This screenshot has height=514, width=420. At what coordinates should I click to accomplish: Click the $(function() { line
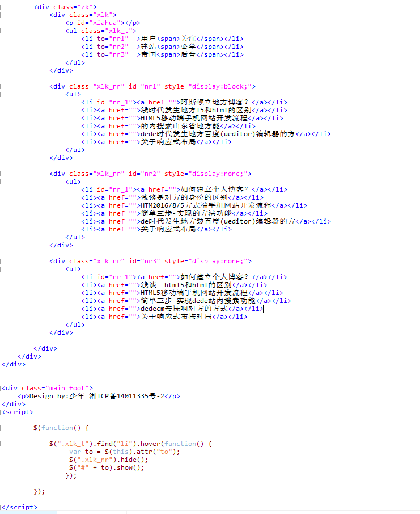coord(61,428)
